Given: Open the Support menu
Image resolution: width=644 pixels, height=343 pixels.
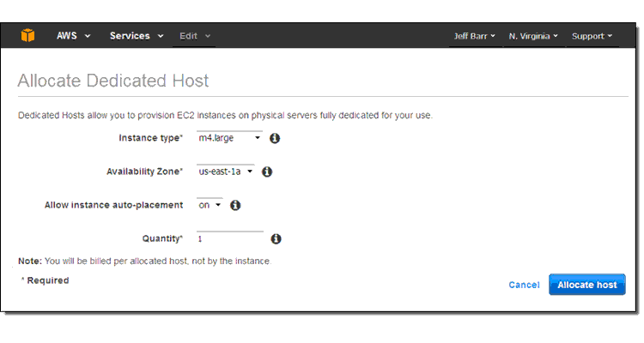Looking at the screenshot, I should click(x=592, y=36).
